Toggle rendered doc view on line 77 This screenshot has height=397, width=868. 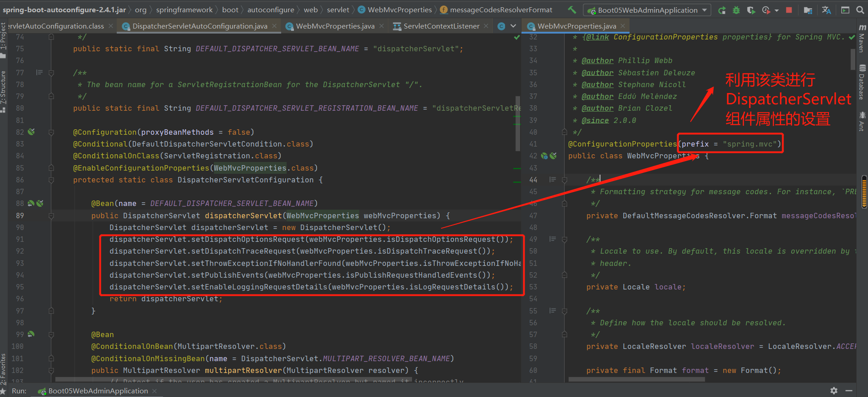(40, 73)
